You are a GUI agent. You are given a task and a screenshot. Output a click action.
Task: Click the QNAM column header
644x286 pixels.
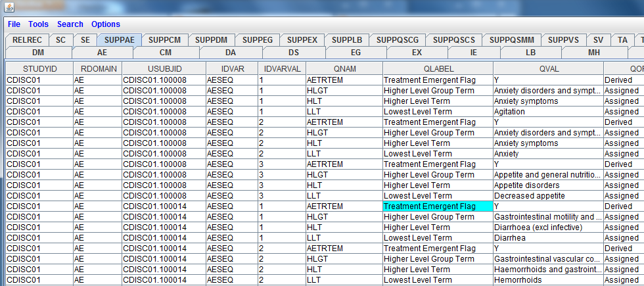pyautogui.click(x=344, y=68)
